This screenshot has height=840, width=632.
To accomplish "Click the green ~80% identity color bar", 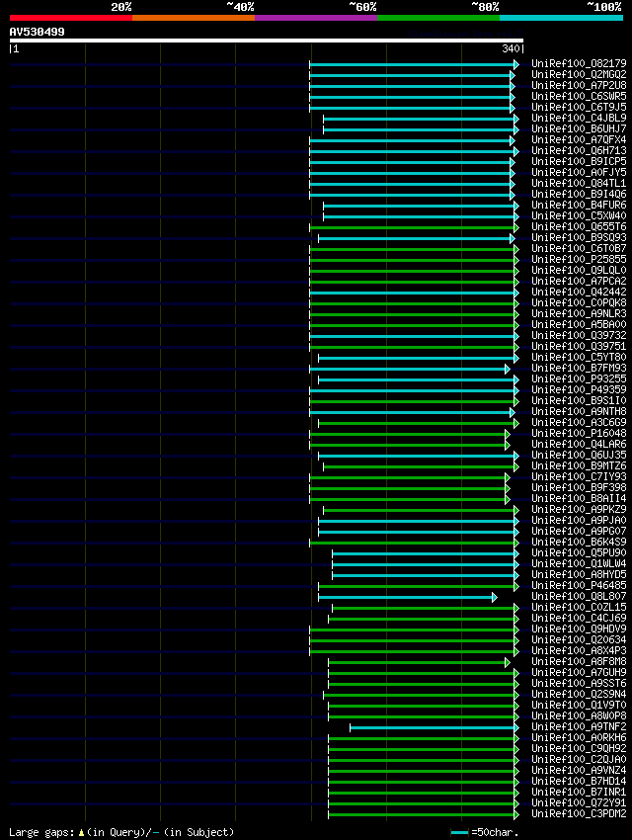I will pyautogui.click(x=438, y=18).
